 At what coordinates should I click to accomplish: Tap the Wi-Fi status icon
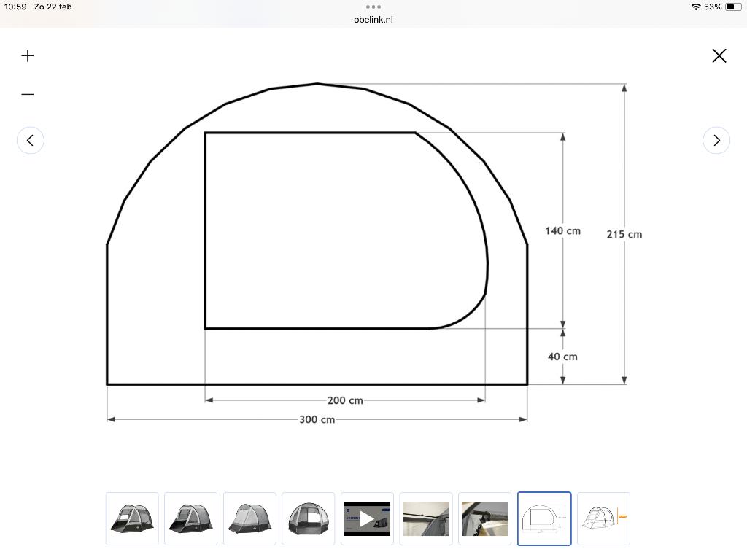[x=696, y=7]
